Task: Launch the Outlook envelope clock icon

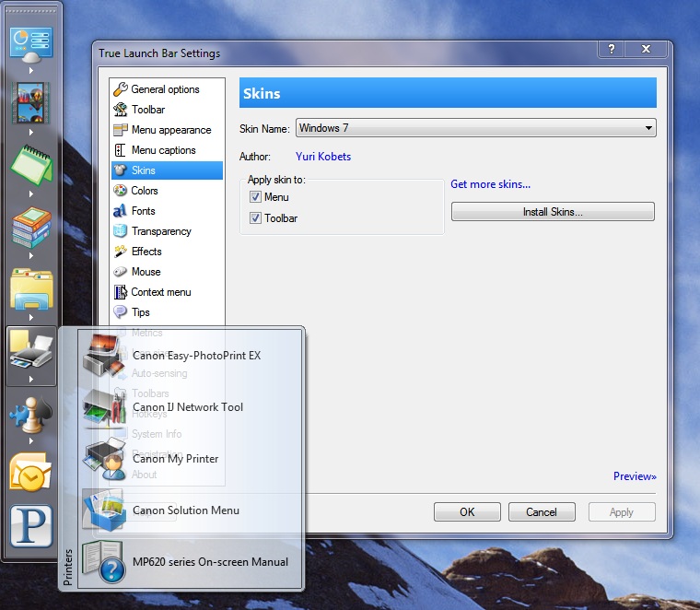Action: tap(30, 472)
